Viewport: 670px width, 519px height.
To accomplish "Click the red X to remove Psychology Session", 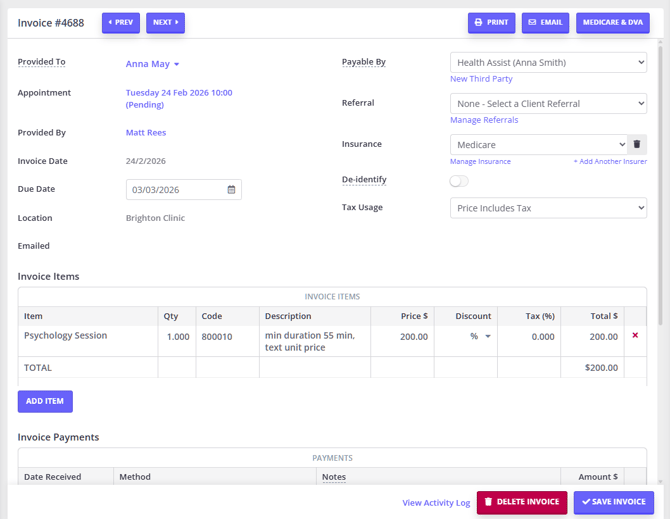I will pyautogui.click(x=635, y=336).
